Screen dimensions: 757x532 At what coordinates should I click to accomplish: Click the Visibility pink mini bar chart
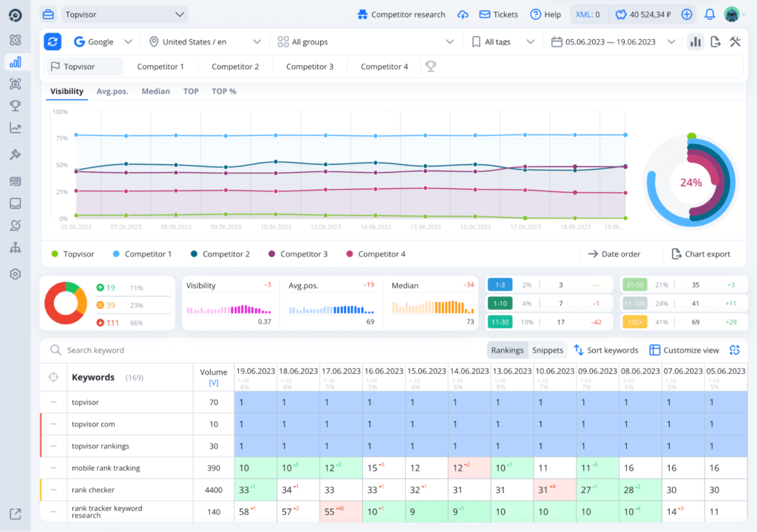click(x=229, y=310)
